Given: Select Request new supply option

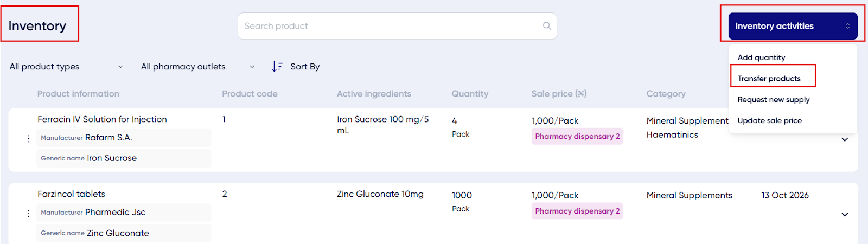Looking at the screenshot, I should click(773, 100).
